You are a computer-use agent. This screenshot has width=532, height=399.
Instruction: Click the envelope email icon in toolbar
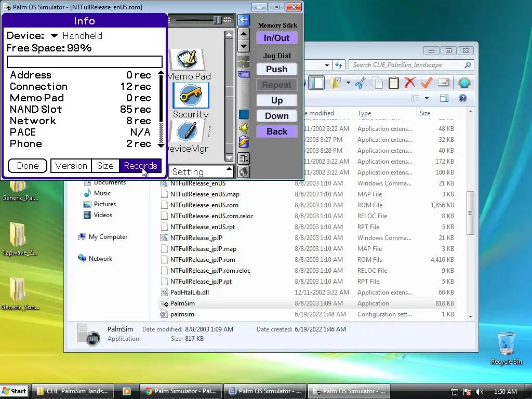point(444,83)
